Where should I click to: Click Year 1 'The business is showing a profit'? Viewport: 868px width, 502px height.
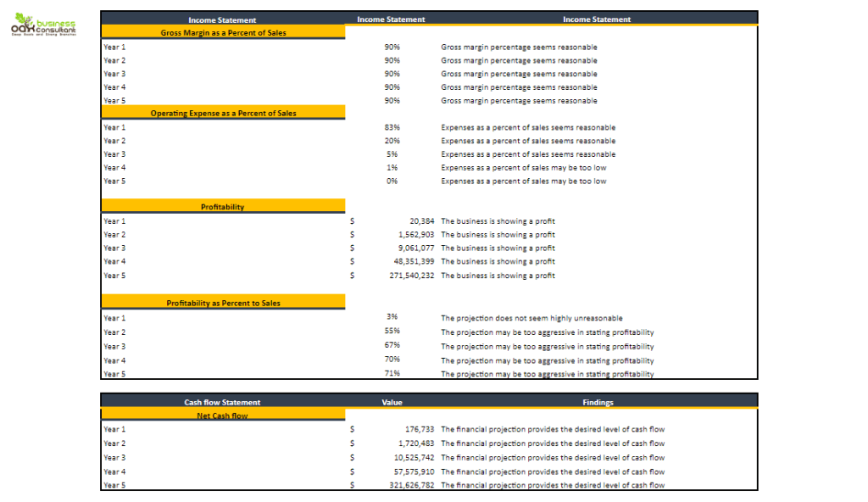click(498, 221)
